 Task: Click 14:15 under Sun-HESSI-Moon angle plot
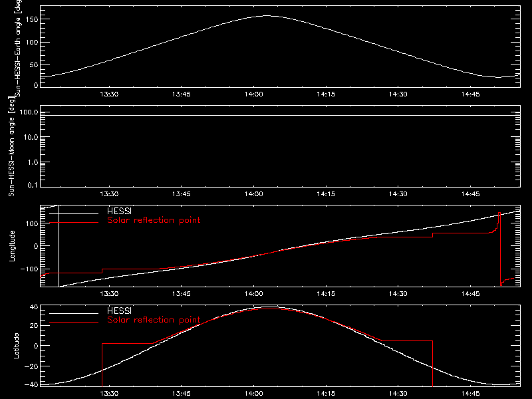(326, 194)
